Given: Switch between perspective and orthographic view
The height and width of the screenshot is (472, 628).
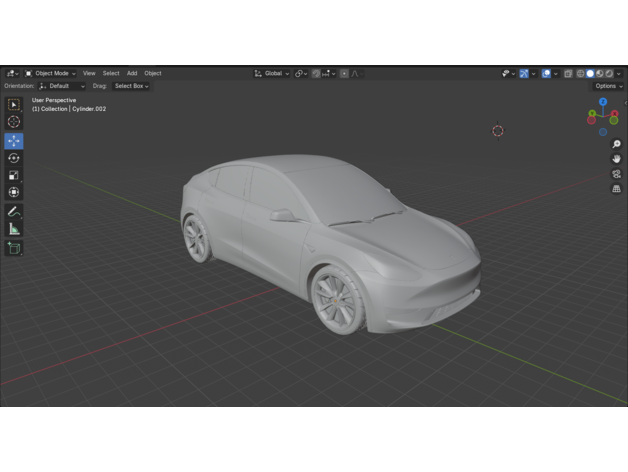Looking at the screenshot, I should click(x=617, y=189).
